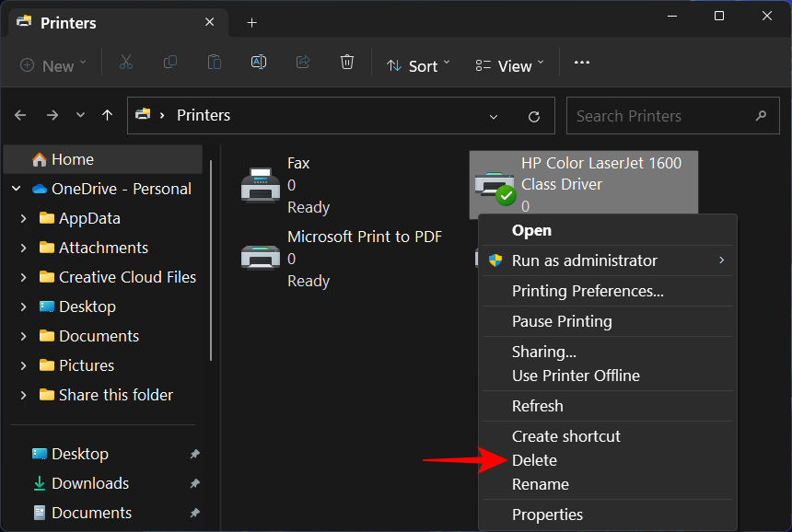Click the Share icon in toolbar
Image resolution: width=792 pixels, height=532 pixels.
point(303,64)
